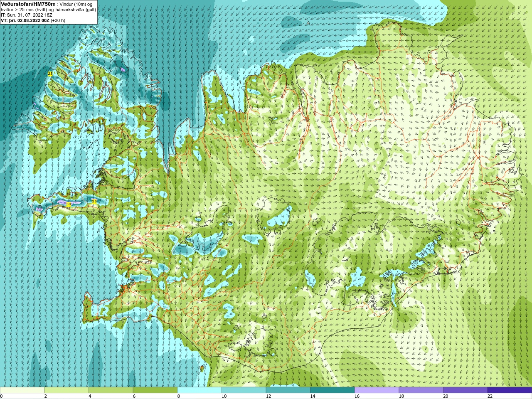Click the legend scale number '8'
This screenshot has width=532, height=399.
179,396
